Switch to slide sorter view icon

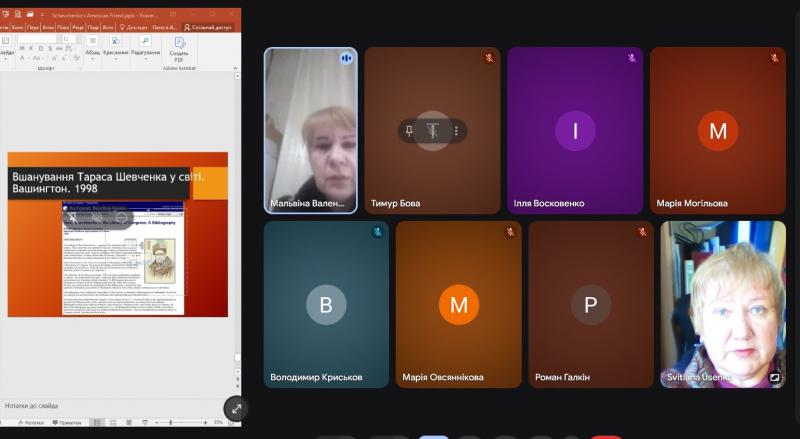pyautogui.click(x=115, y=423)
